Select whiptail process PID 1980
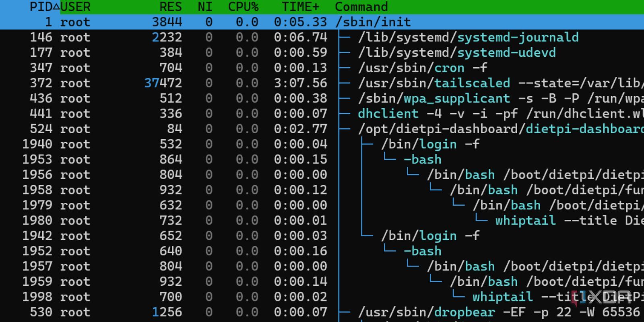The image size is (644, 322). point(322,221)
